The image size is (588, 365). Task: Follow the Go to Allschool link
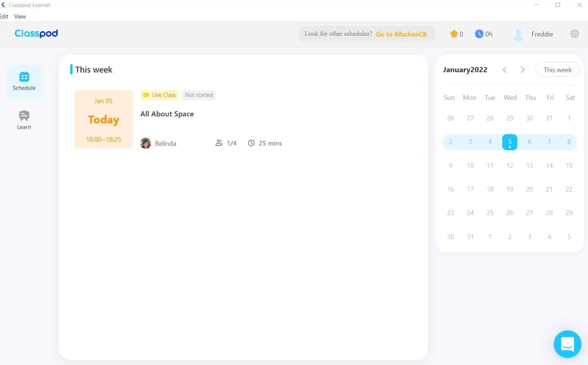pos(401,34)
